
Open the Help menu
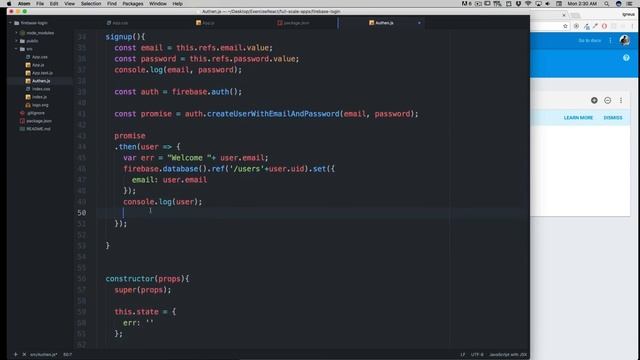(178, 4)
